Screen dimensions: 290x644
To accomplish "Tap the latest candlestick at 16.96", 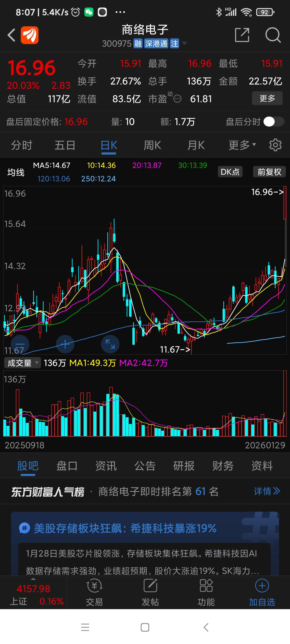I will coord(285,203).
